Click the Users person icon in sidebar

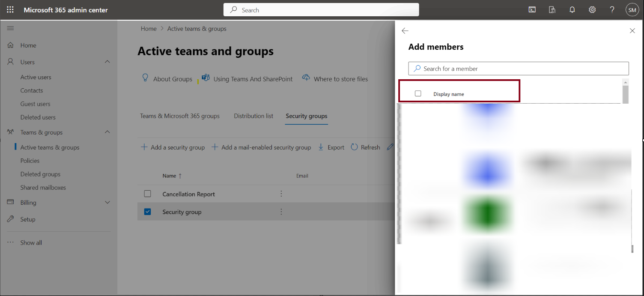(x=11, y=62)
